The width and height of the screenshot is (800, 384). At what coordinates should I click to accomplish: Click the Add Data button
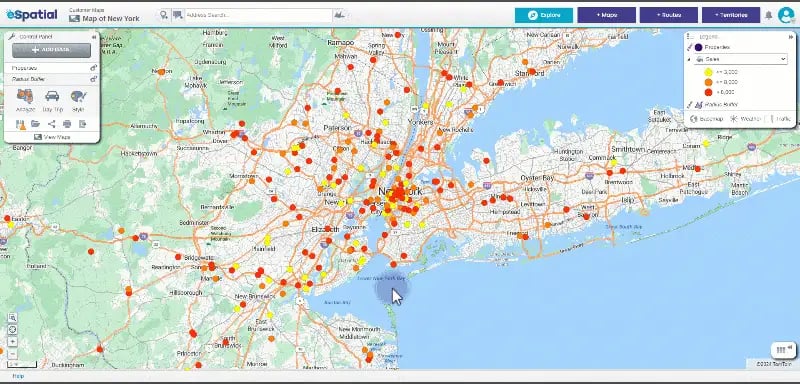coord(52,50)
